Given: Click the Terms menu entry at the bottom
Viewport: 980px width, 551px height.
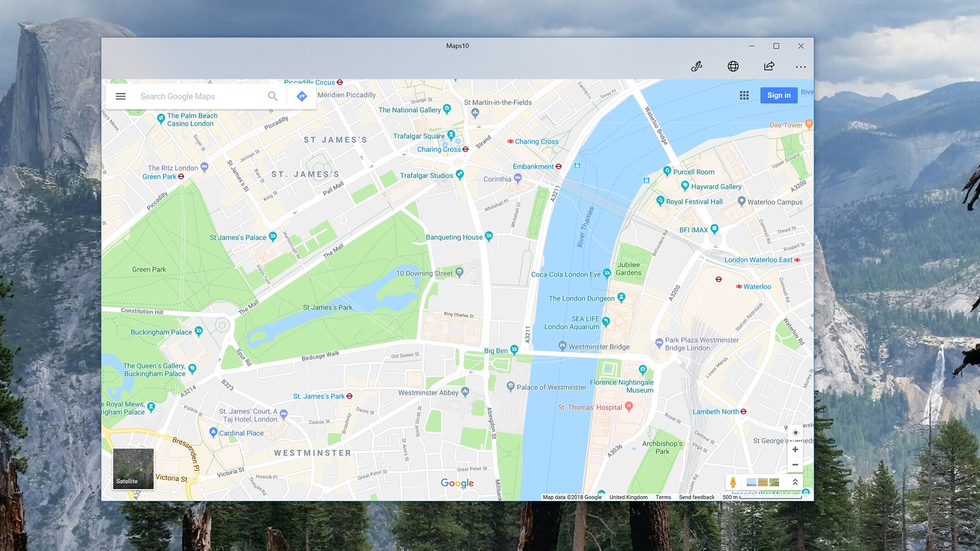Looking at the screenshot, I should (663, 497).
